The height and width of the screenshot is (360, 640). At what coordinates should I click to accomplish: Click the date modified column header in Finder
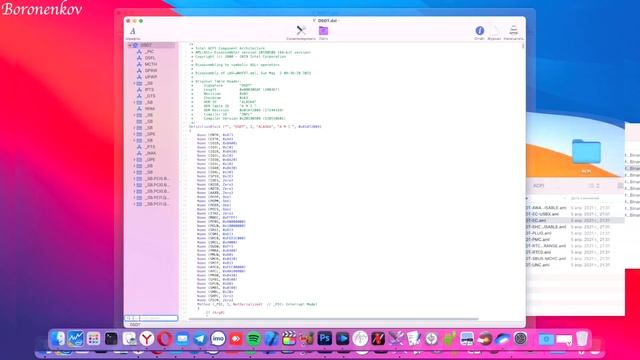click(585, 198)
